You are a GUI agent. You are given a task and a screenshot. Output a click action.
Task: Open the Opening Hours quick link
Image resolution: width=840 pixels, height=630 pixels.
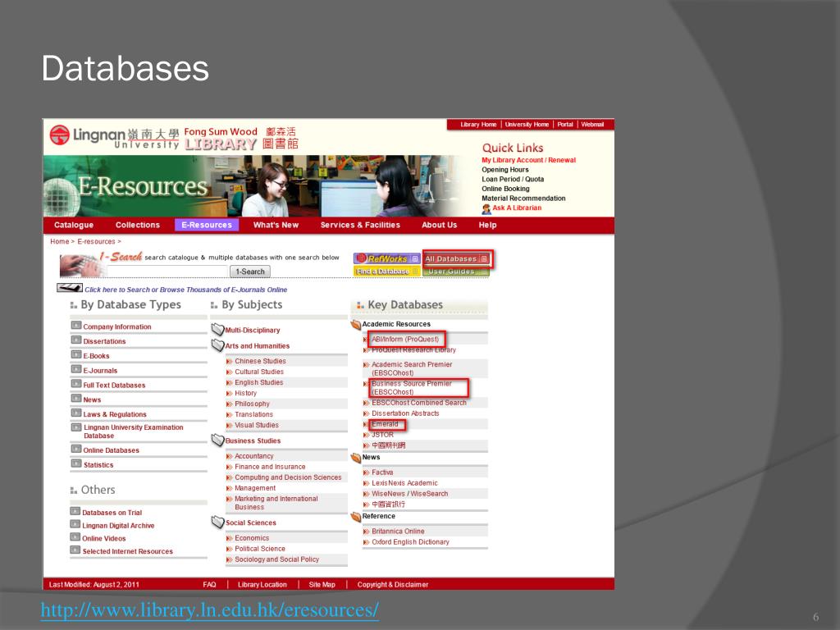(x=505, y=170)
